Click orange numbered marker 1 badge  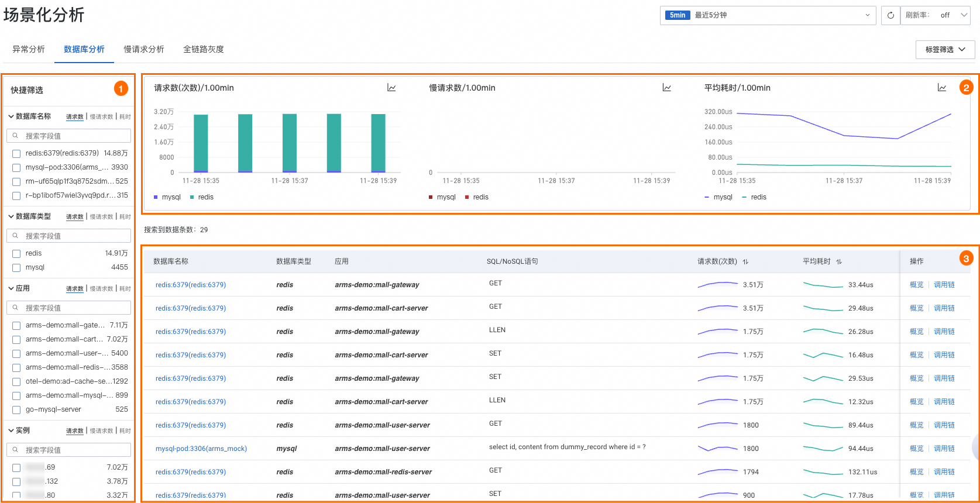[x=121, y=89]
